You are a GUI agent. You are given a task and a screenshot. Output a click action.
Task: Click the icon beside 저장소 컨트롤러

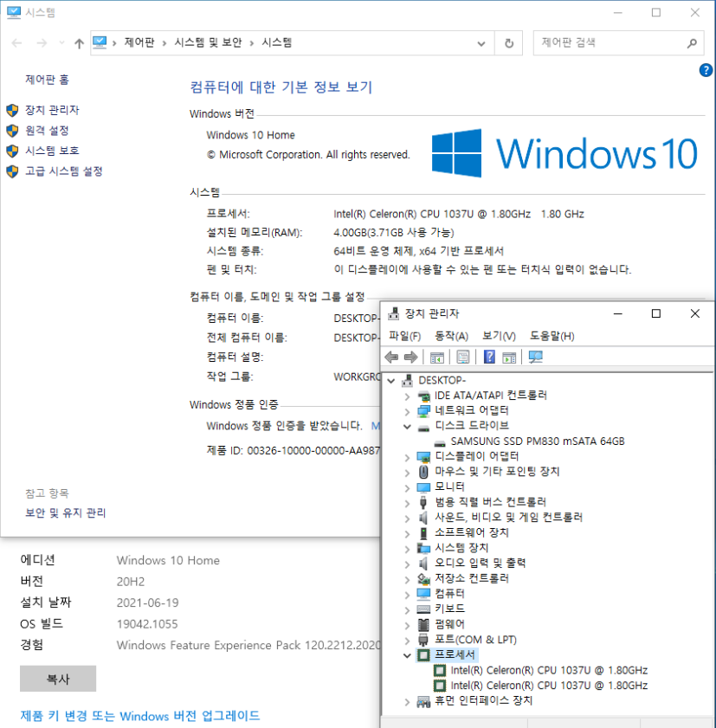pyautogui.click(x=423, y=578)
